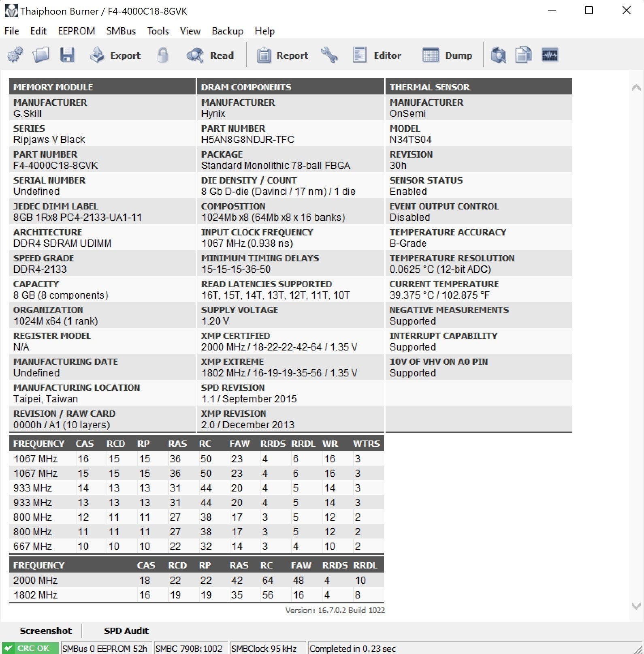The image size is (644, 654).
Task: Select supply voltage 1.20 V value
Action: point(215,321)
